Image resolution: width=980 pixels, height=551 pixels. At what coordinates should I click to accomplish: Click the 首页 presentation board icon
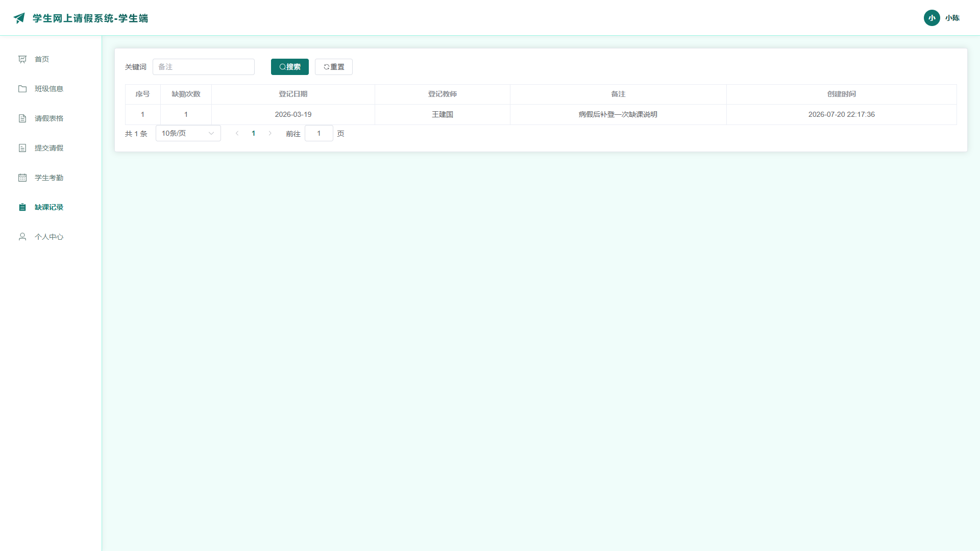[x=22, y=59]
